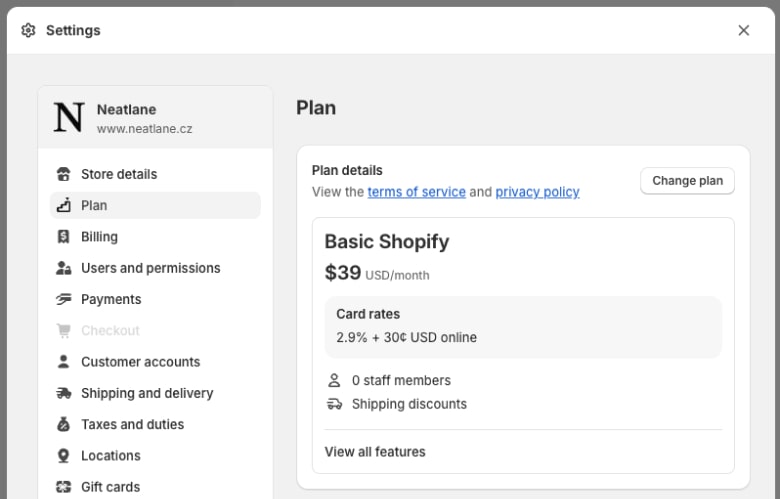Click the Basic Shopify plan title
The image size is (780, 499).
pyautogui.click(x=387, y=242)
